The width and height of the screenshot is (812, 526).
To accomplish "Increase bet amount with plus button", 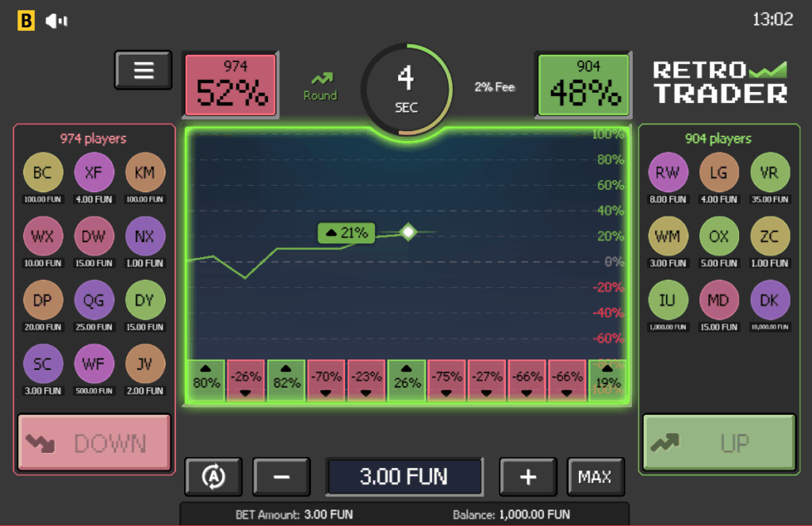I will [x=528, y=477].
